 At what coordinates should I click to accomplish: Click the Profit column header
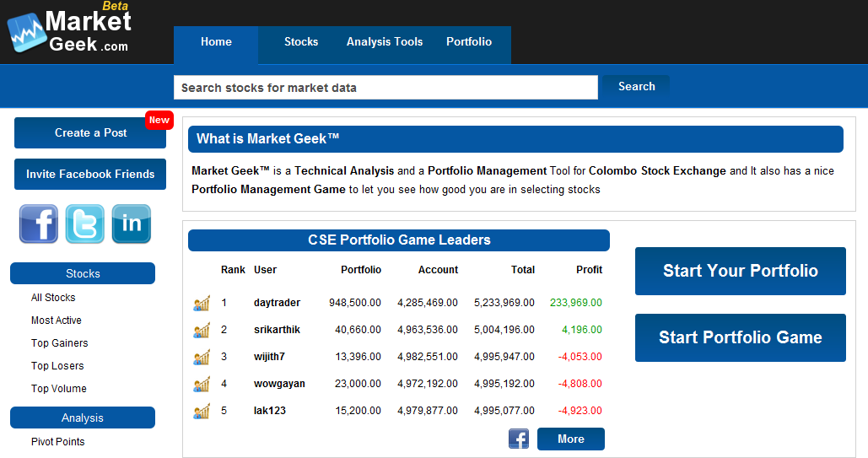click(x=589, y=270)
